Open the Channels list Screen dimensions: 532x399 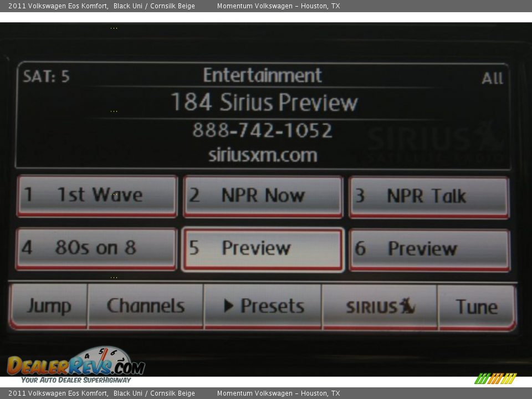click(145, 306)
